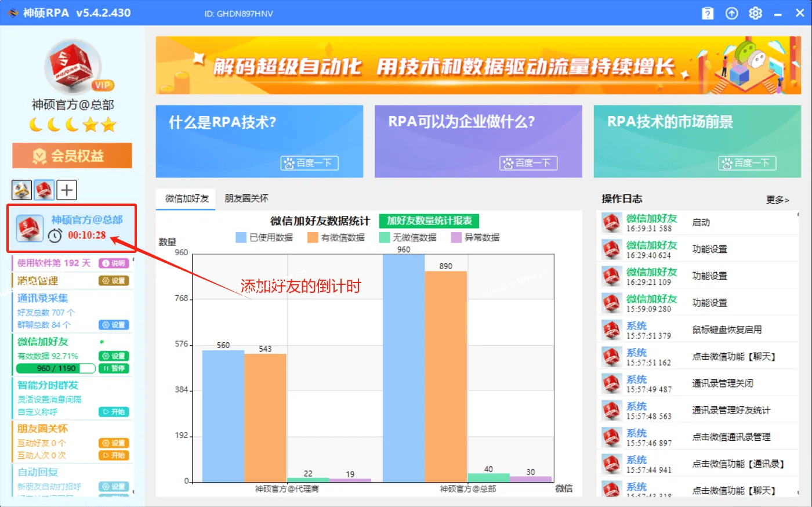812x507 pixels.
Task: Click the 好友总数 707 个 text
Action: (x=46, y=313)
